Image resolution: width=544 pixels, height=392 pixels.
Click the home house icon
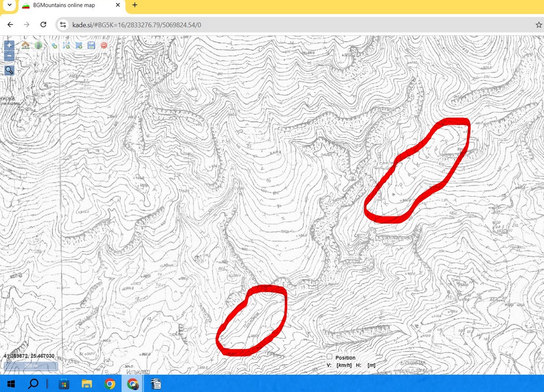pos(25,45)
